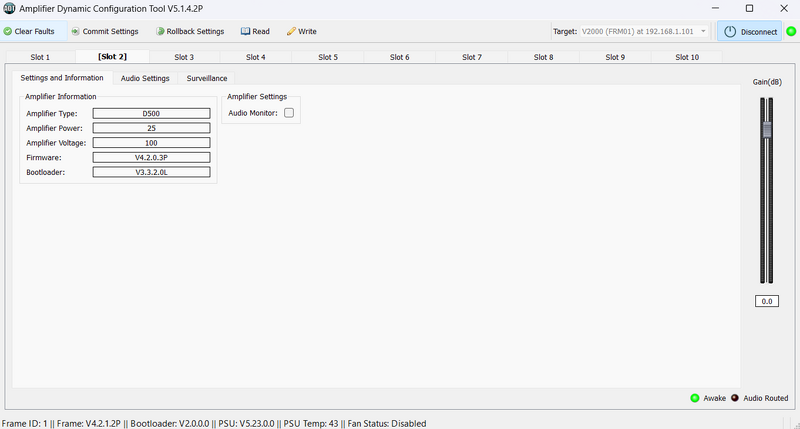Viewport: 800px width, 429px height.
Task: Click the Write pencil icon
Action: click(291, 31)
